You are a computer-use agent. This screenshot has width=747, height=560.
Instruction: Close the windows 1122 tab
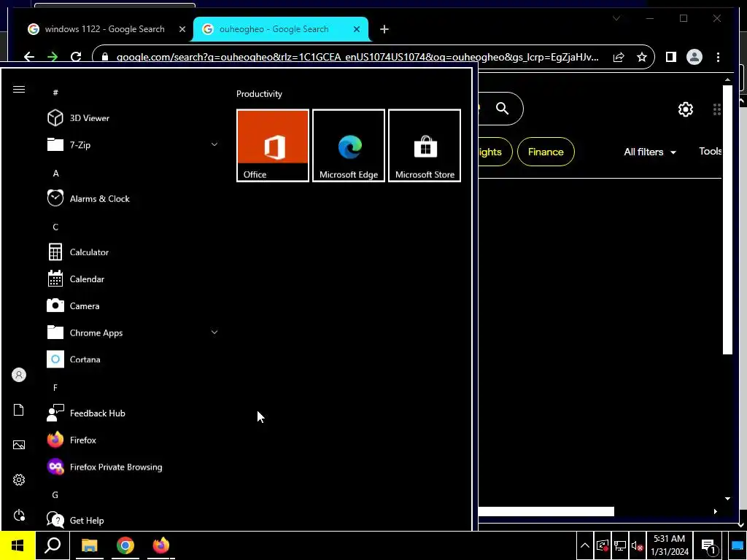coord(182,29)
